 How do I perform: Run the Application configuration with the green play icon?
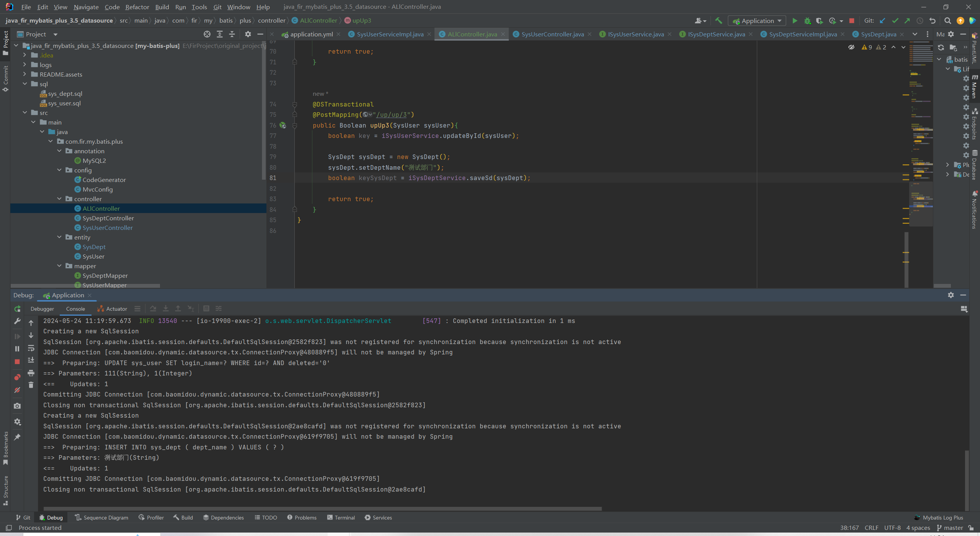pyautogui.click(x=794, y=21)
